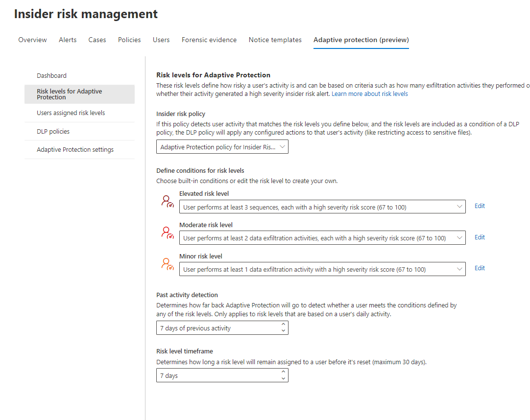
Task: Expand the Elevated risk level condition dropdown
Action: (x=322, y=207)
